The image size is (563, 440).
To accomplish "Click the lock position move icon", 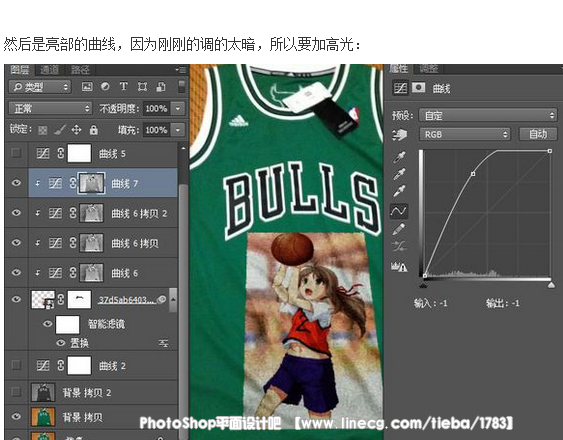I will 76,130.
